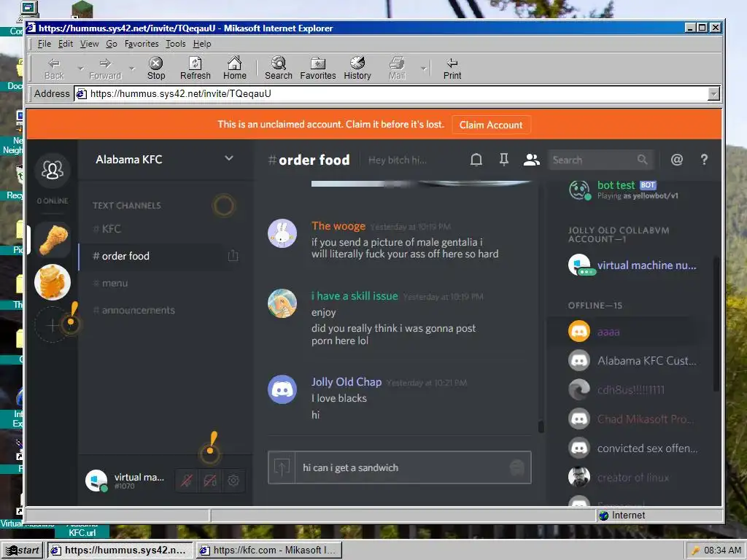Image resolution: width=747 pixels, height=560 pixels.
Task: Click the 'i have a skill issue' username
Action: [355, 296]
